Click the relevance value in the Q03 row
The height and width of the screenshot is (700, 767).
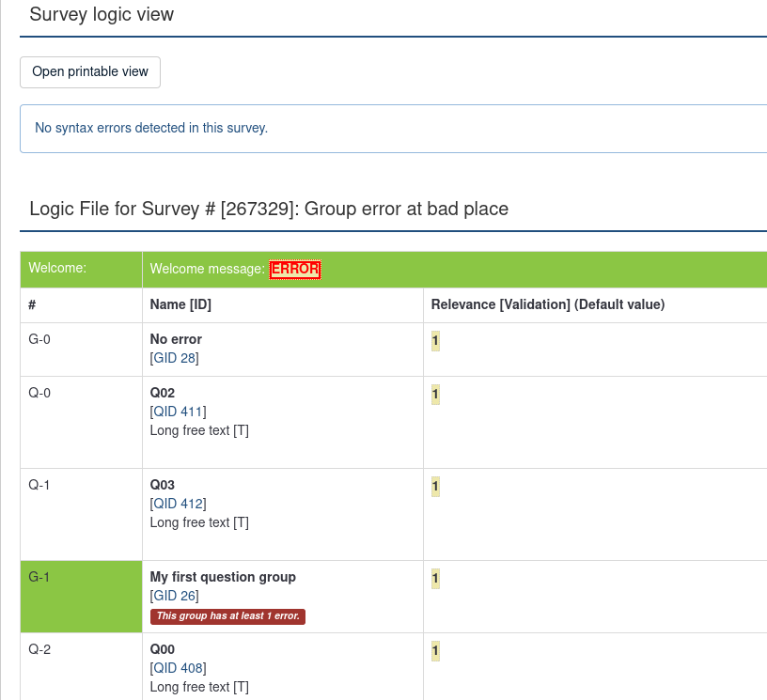435,487
